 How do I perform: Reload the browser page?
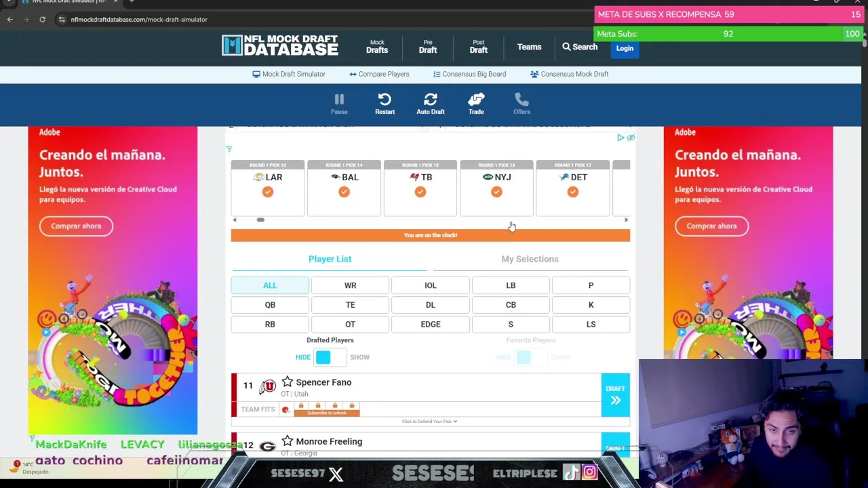click(x=42, y=19)
